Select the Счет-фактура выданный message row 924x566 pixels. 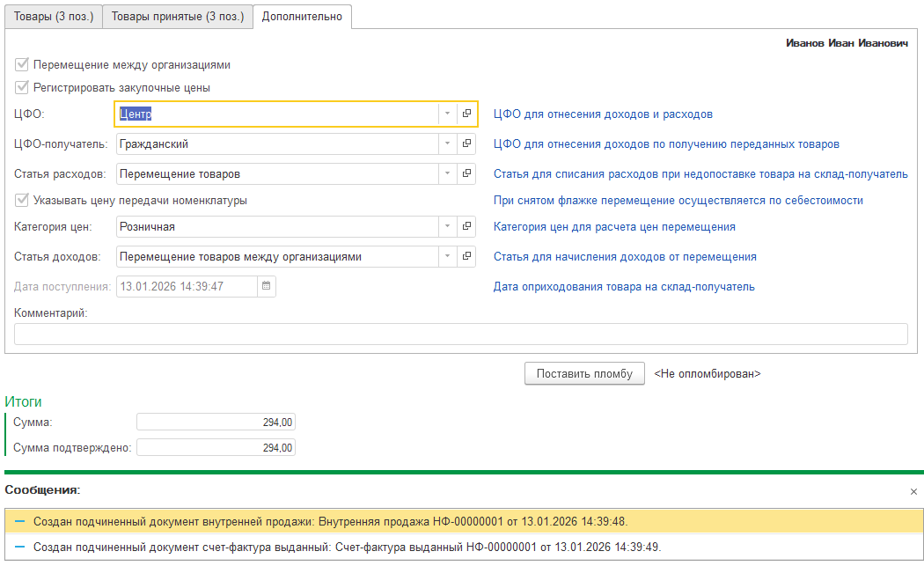click(347, 546)
